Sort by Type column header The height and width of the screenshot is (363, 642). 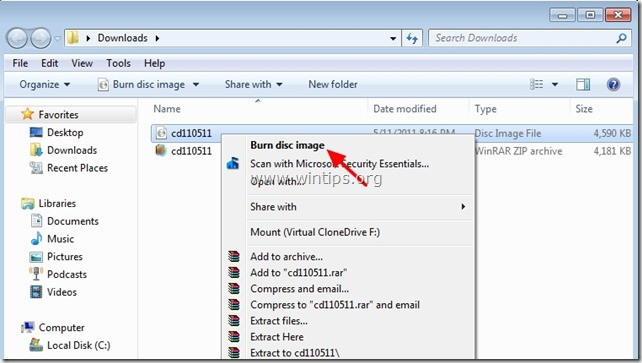point(485,109)
